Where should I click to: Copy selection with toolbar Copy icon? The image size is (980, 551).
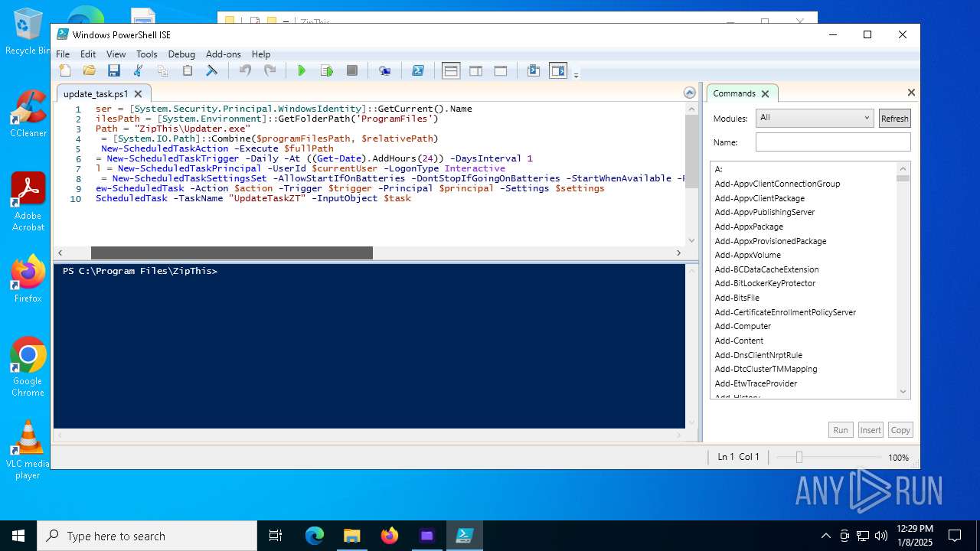(x=163, y=70)
